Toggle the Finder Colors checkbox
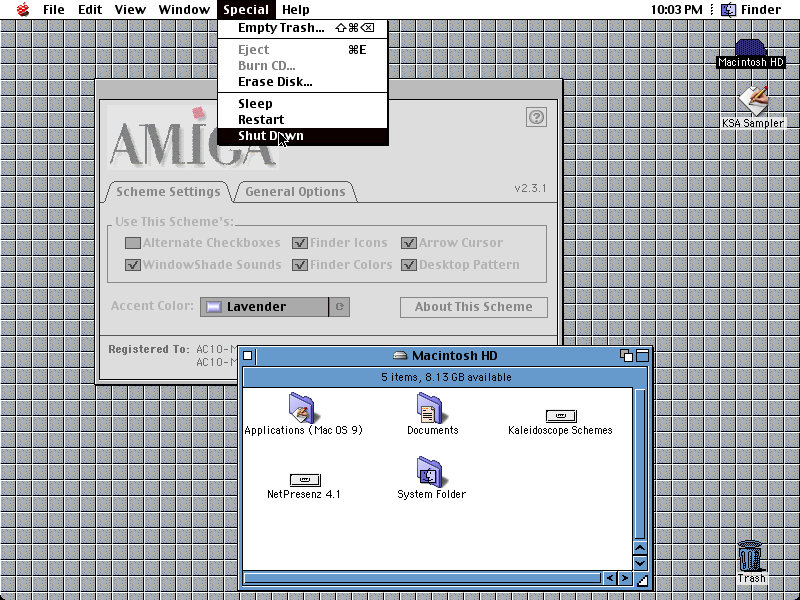The width and height of the screenshot is (800, 600). (x=299, y=265)
